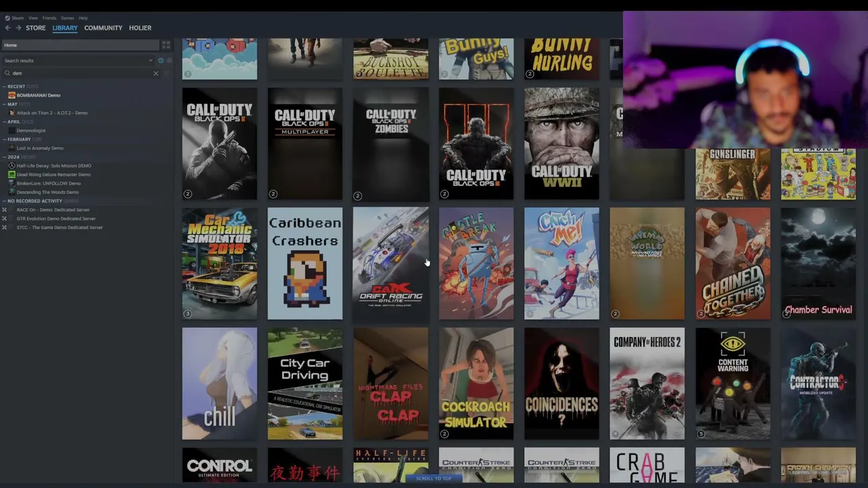Collapse the MAY section
Image resolution: width=868 pixels, height=488 pixels.
click(4, 104)
